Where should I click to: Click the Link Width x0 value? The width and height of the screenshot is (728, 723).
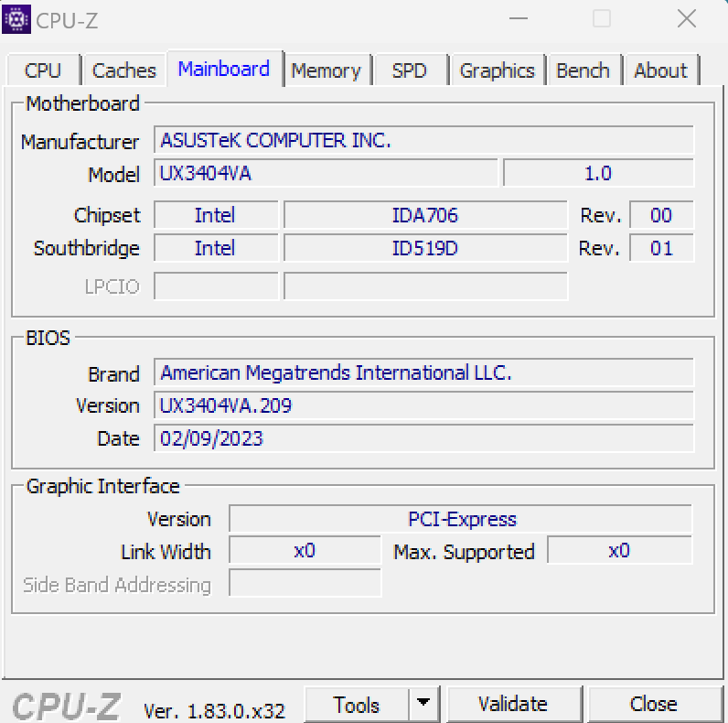(x=305, y=551)
